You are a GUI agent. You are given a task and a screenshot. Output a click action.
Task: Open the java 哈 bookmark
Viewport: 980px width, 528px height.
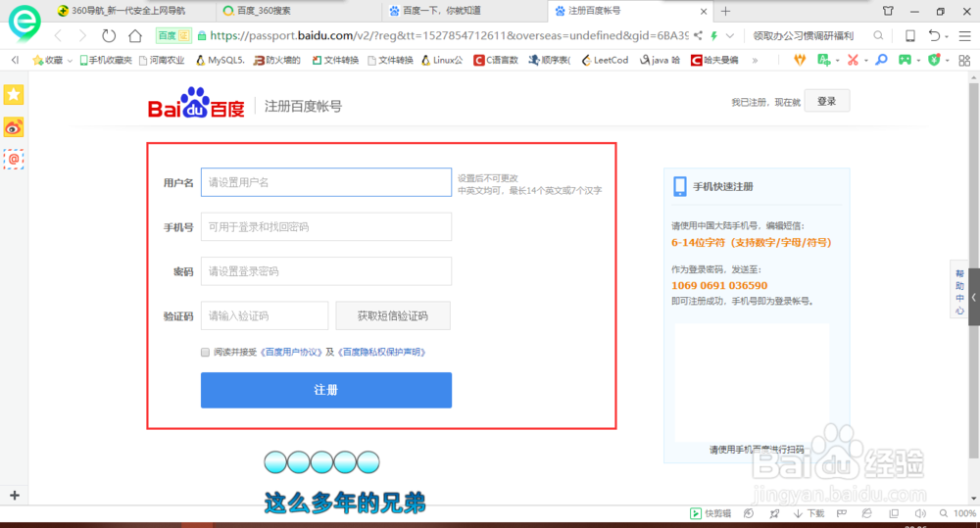click(660, 60)
